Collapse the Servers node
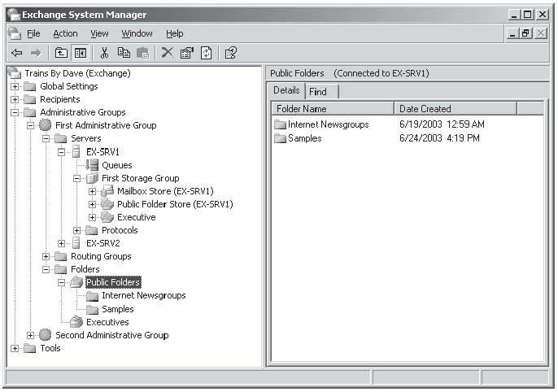The height and width of the screenshot is (392, 558). click(x=46, y=139)
